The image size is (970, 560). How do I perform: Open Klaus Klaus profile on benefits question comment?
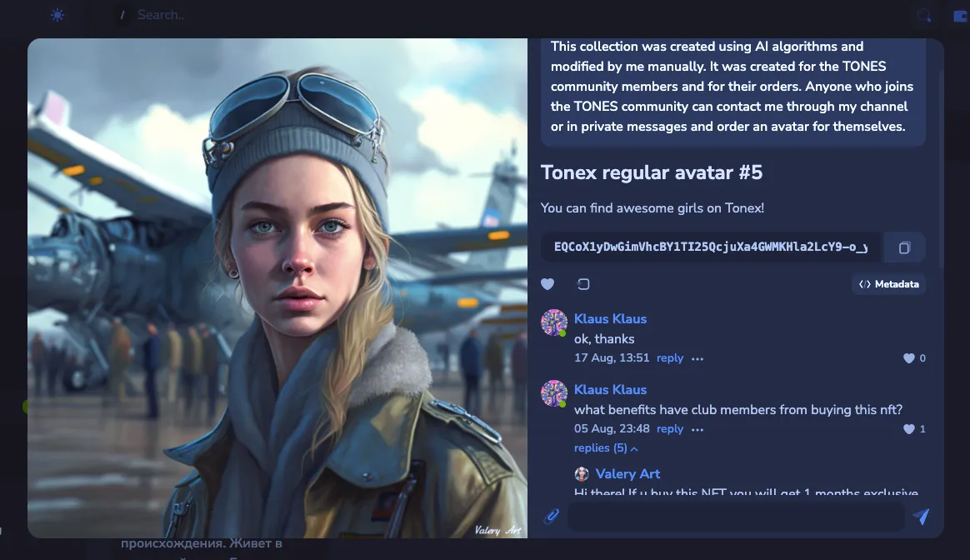(x=610, y=390)
